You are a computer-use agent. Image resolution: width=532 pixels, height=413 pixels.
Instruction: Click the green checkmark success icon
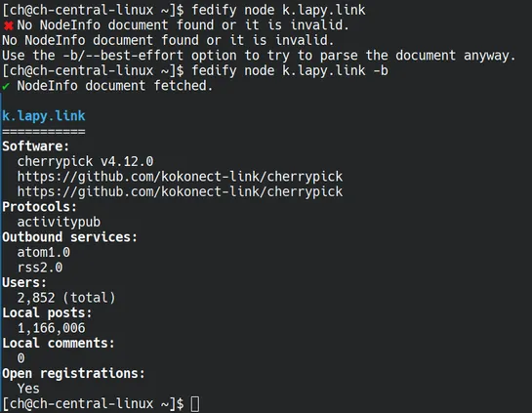[6, 86]
